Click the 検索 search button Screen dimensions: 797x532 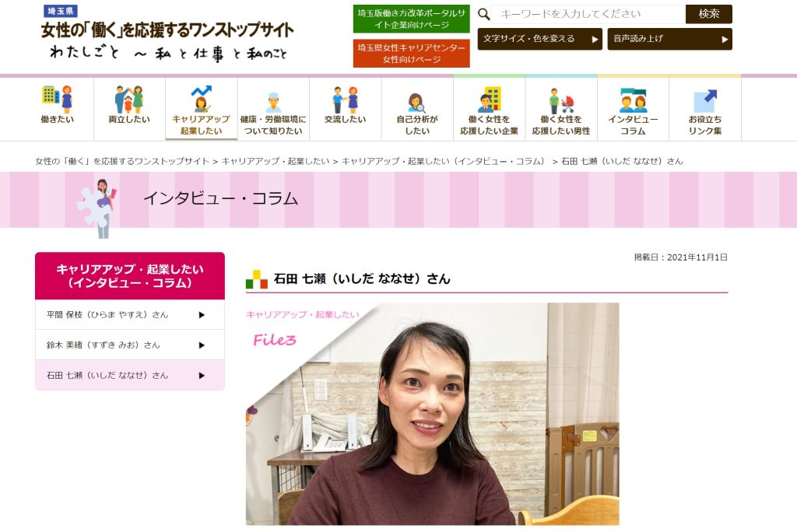point(708,14)
